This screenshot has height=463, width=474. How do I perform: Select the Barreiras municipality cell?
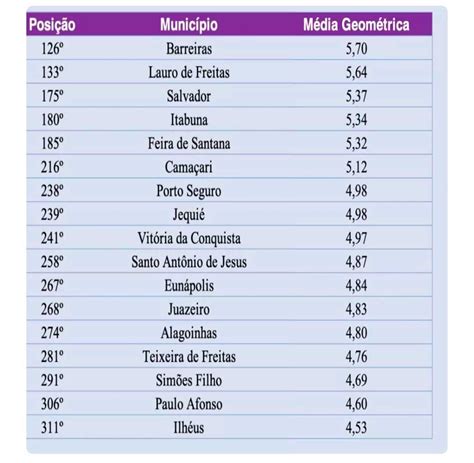(x=189, y=49)
